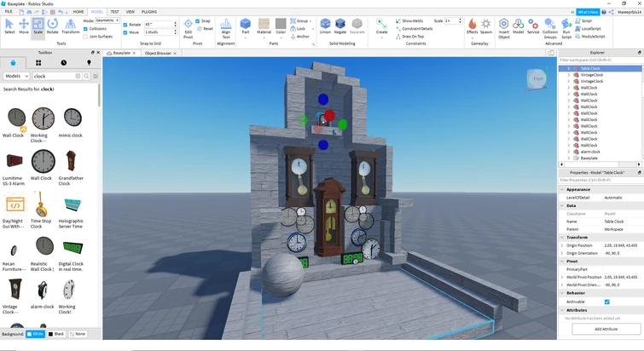Click the Add Attribute button
Screen dimensions: 644x351
606,328
